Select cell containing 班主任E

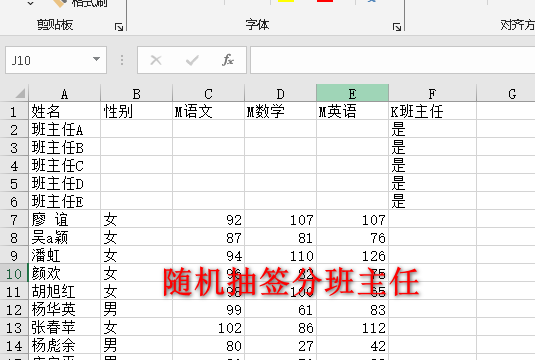pos(64,201)
